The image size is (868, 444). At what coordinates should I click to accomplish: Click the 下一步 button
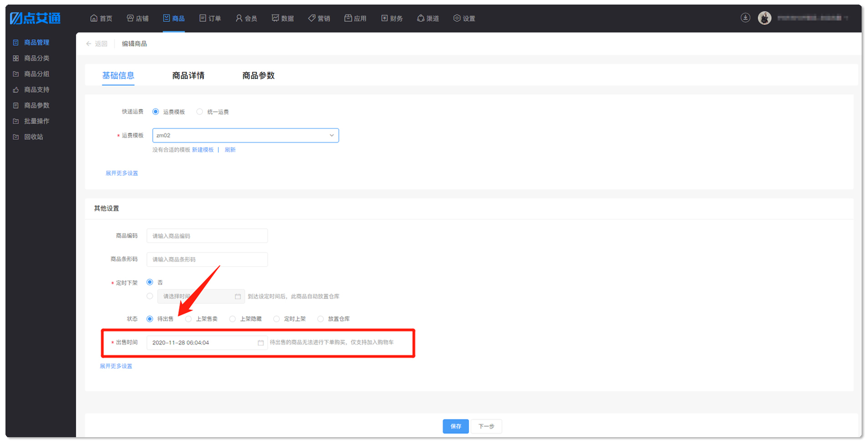pos(486,426)
